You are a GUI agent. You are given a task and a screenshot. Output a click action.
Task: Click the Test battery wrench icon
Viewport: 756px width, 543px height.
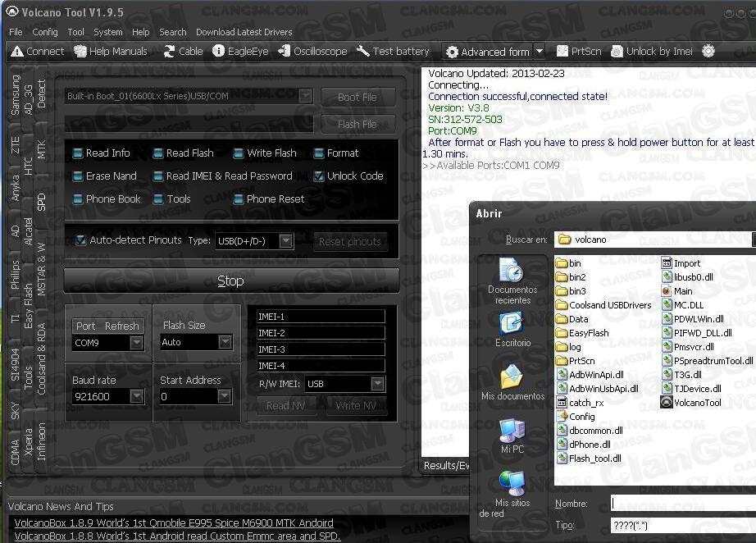[x=362, y=51]
